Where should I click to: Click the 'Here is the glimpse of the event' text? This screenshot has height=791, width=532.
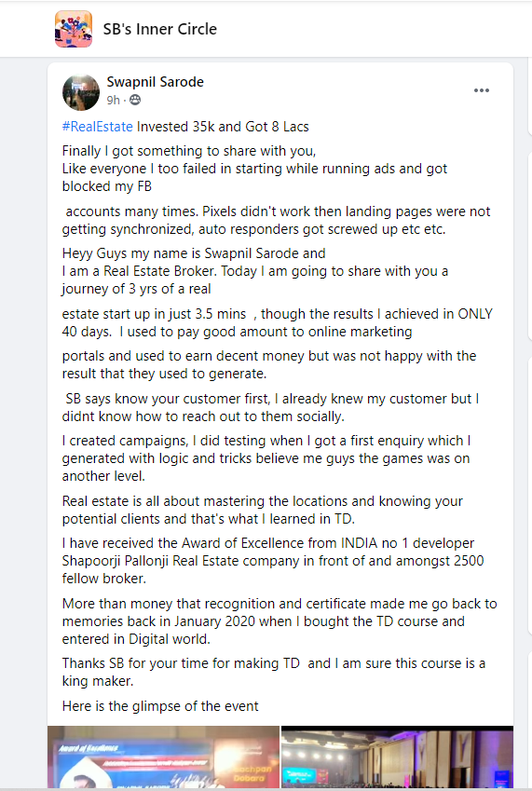(x=160, y=705)
